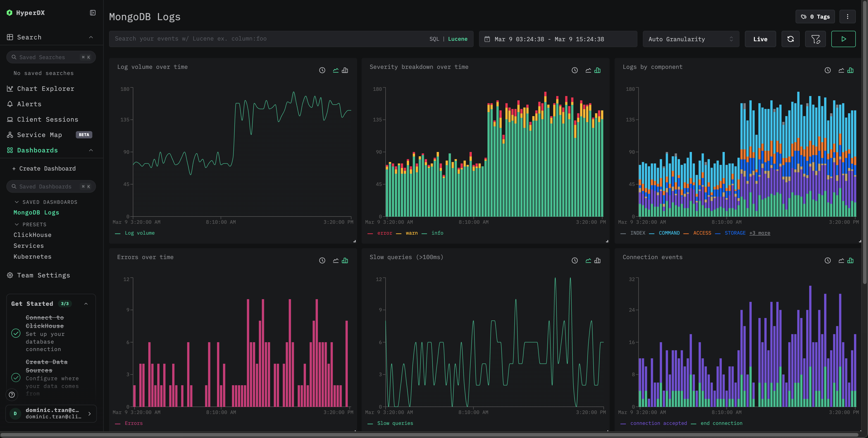Collapse the SAVED DASHBOARDS section

(x=17, y=202)
